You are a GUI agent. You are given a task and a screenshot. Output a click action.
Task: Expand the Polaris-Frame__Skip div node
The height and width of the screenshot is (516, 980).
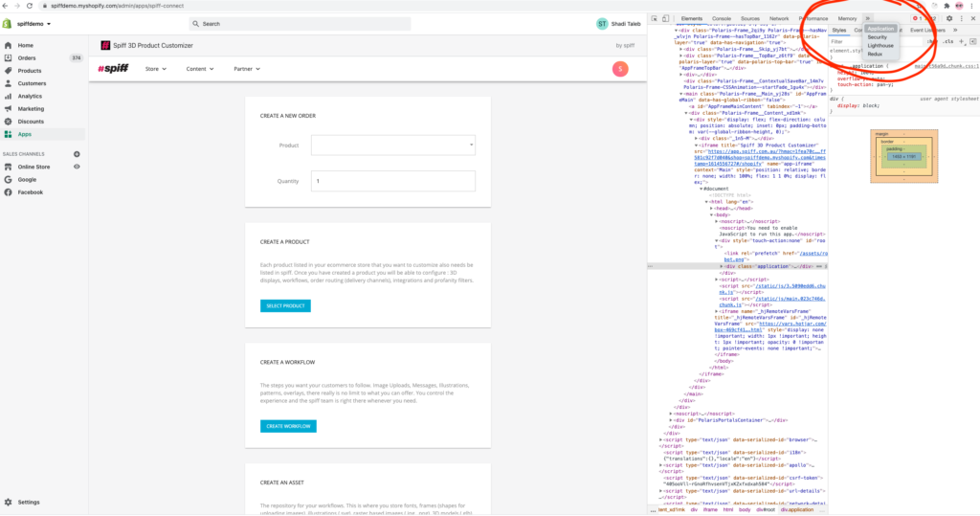(681, 49)
